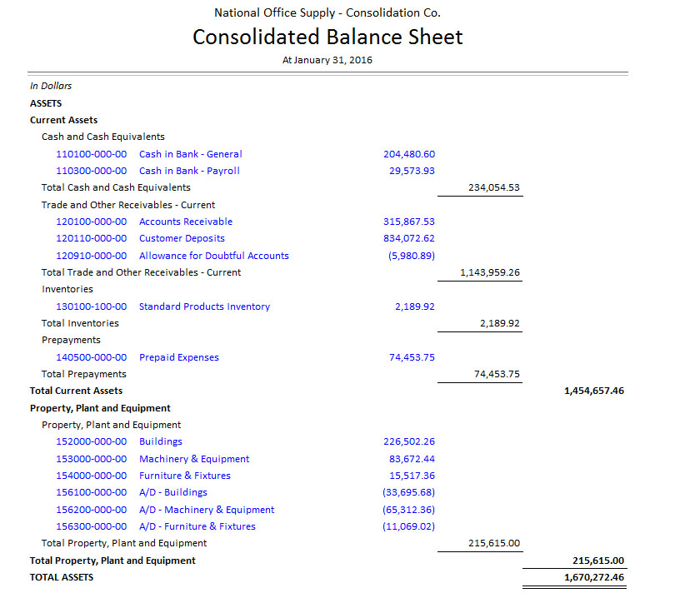This screenshot has width=700, height=593.
Task: Open the Prepaid Expenses account link
Action: tap(178, 357)
